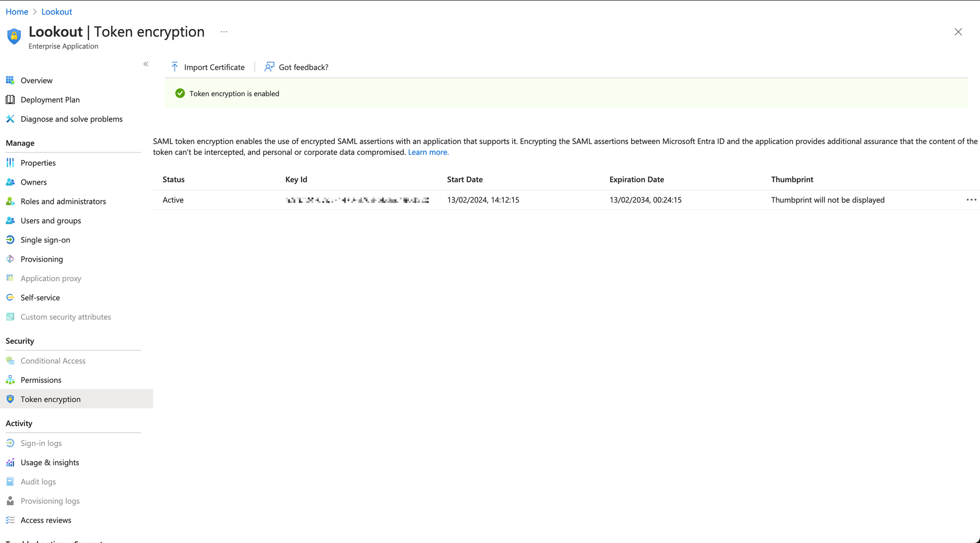Select the Active certificate row

coord(173,200)
